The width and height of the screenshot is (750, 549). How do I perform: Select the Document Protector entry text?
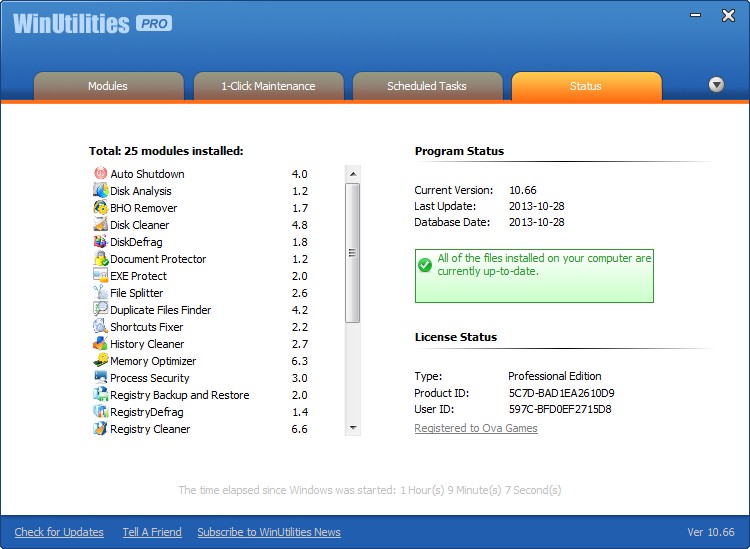[158, 259]
